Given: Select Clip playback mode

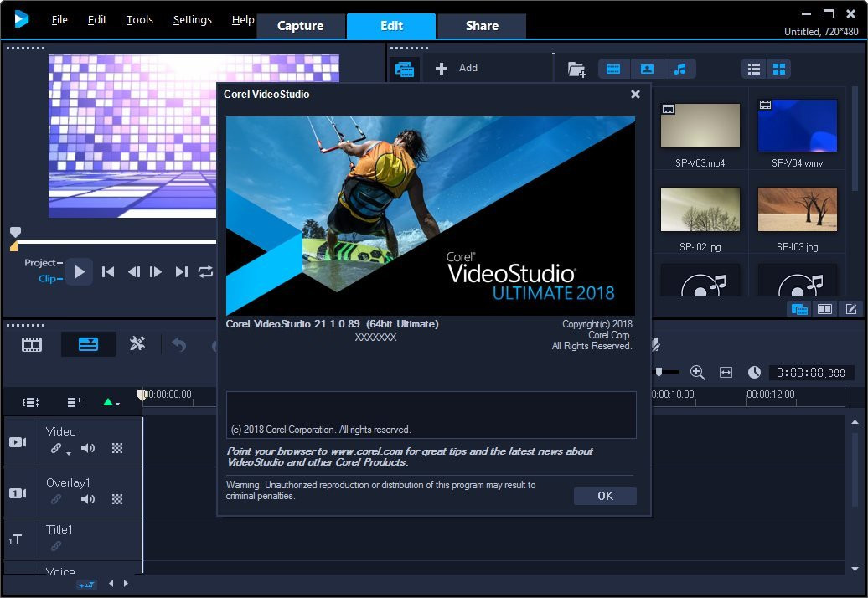Looking at the screenshot, I should click(x=49, y=278).
